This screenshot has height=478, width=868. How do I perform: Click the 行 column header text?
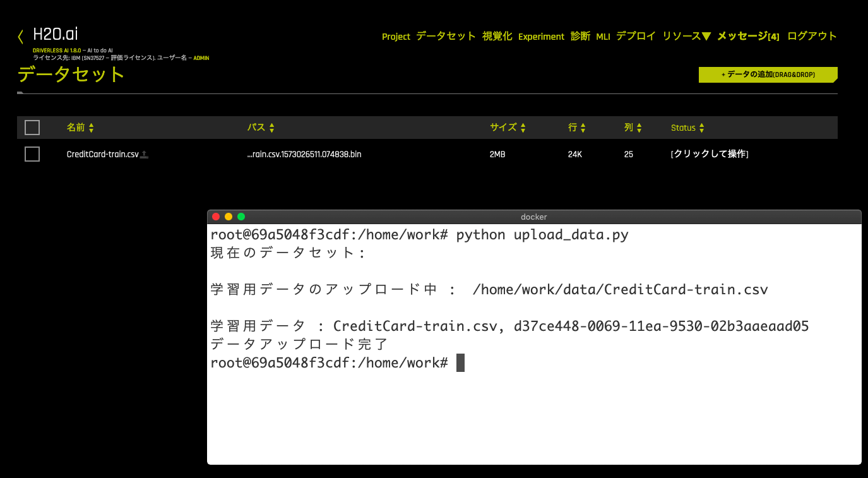[x=573, y=128]
